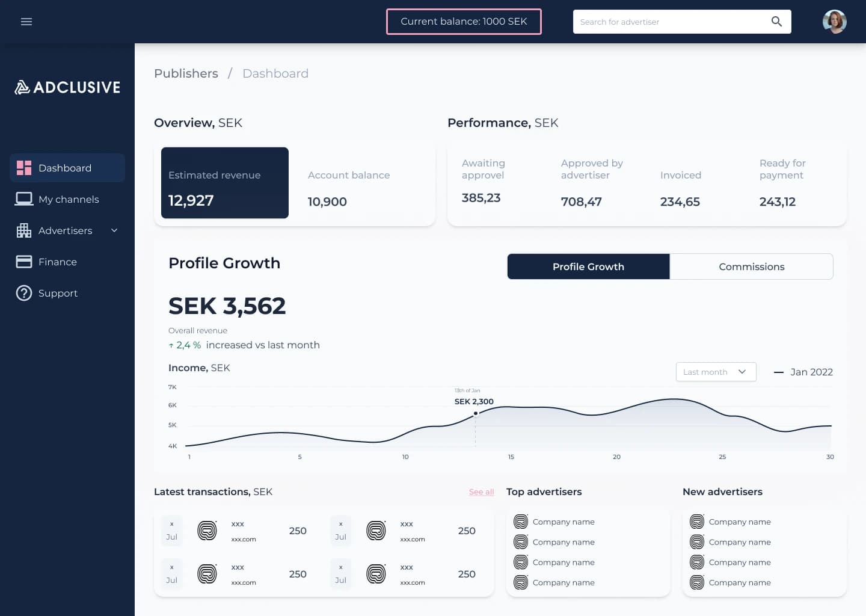
Task: Click the Awaiting approval value 385,23
Action: coord(481,198)
